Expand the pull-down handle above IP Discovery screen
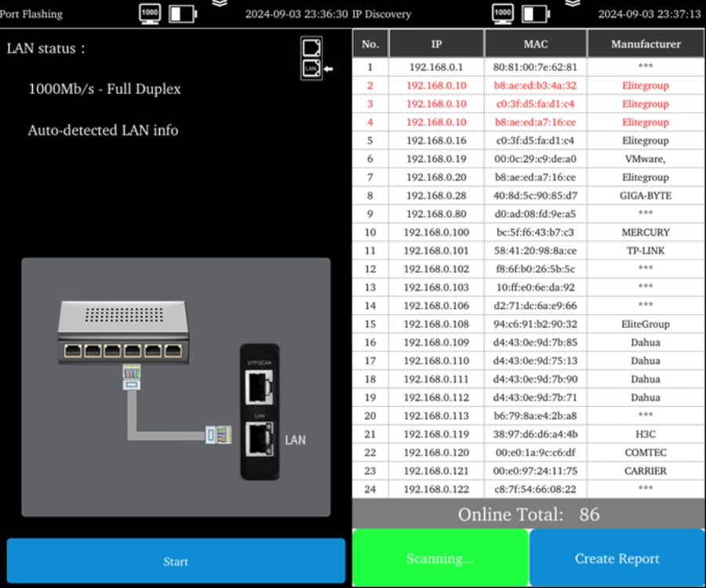Image resolution: width=706 pixels, height=588 pixels. tap(573, 3)
